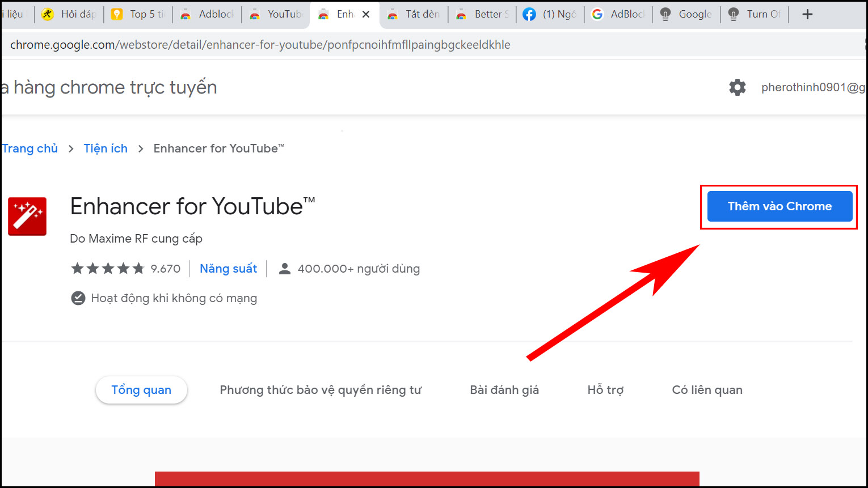The height and width of the screenshot is (488, 868).
Task: Open the Bài đánh giá section
Action: pos(504,389)
